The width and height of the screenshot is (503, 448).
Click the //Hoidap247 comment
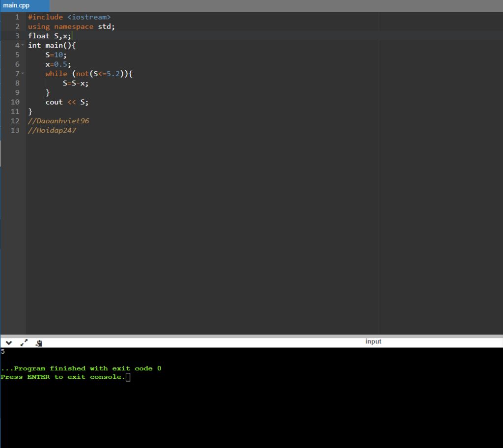pos(52,130)
